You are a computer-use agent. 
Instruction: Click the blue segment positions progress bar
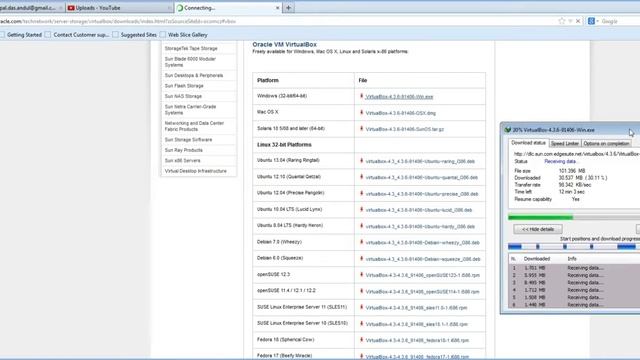coord(574,247)
